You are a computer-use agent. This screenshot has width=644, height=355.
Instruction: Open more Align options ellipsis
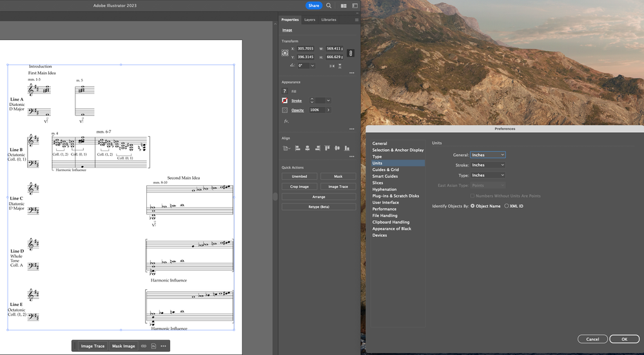[352, 156]
